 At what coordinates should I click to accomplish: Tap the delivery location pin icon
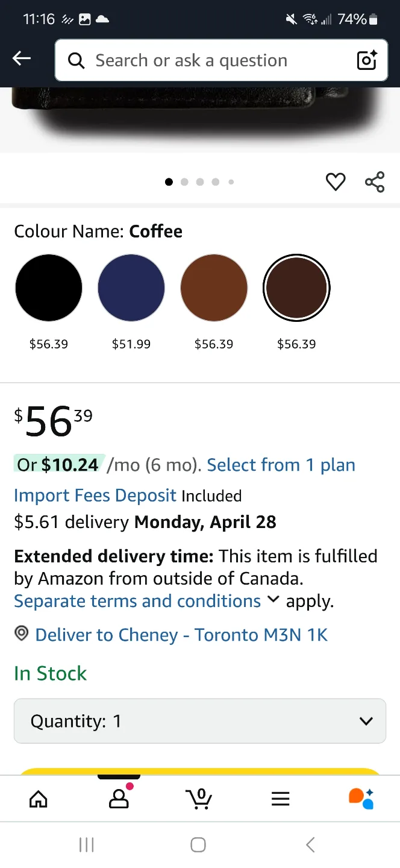(x=22, y=634)
